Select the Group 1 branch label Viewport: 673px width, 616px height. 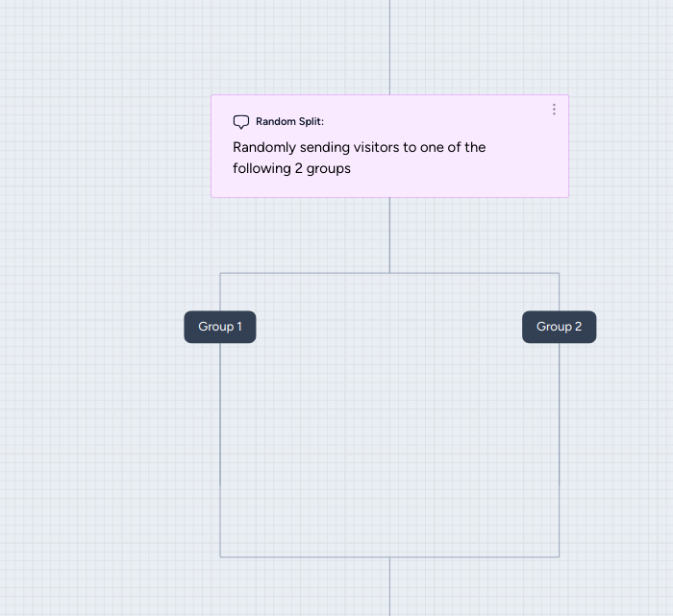220,327
